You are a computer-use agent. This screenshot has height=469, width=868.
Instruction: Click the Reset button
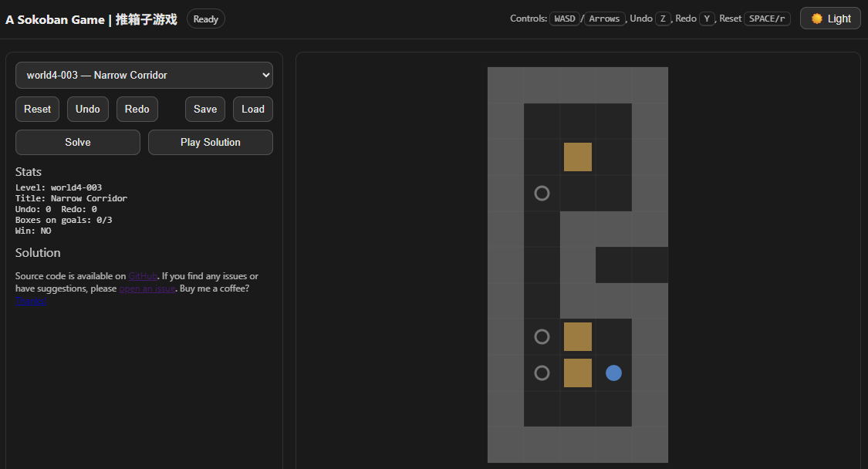coord(37,109)
